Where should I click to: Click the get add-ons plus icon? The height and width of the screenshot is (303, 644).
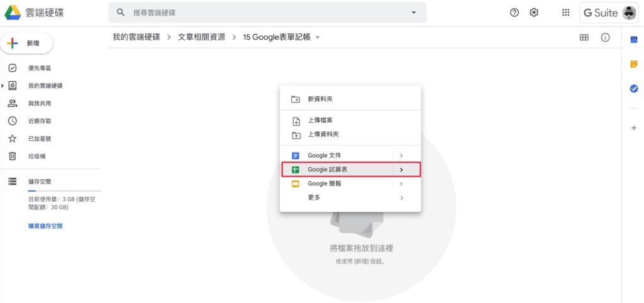tap(634, 128)
